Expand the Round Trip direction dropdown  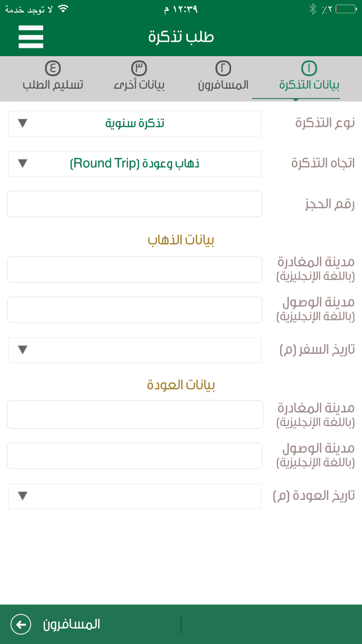135,164
